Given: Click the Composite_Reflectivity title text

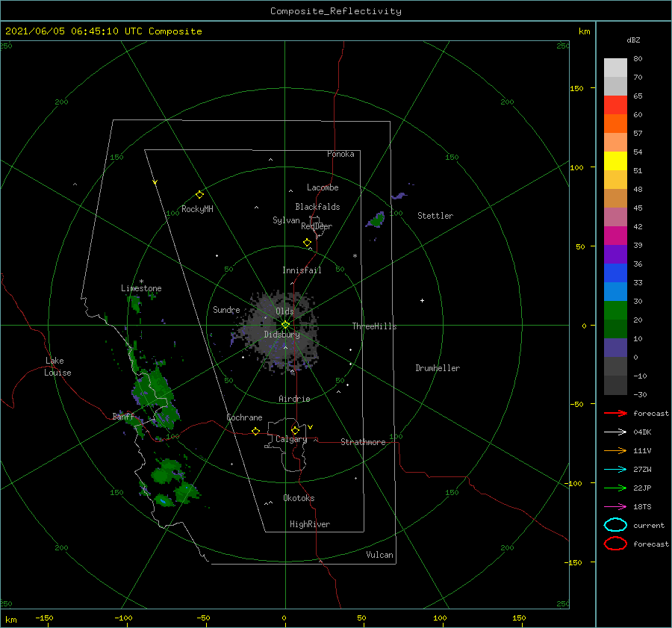Looking at the screenshot, I should 335,11.
